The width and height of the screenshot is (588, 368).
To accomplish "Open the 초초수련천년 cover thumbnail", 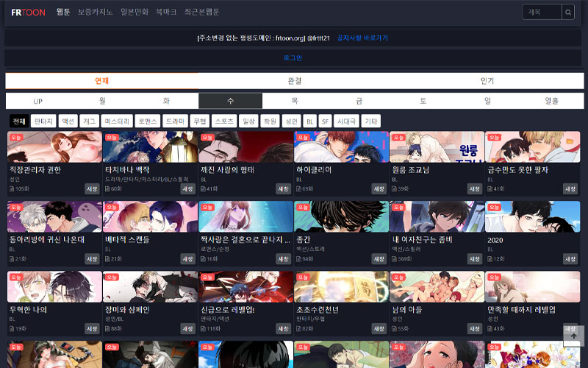I will click(x=341, y=287).
